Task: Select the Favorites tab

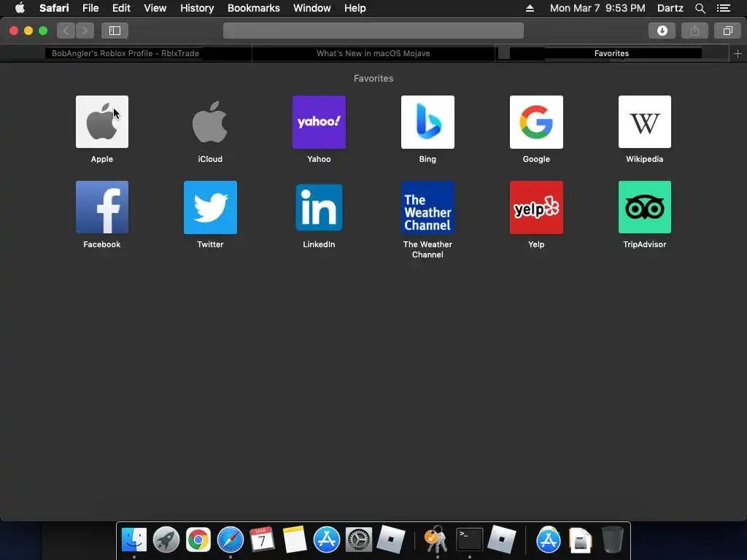Action: click(612, 53)
